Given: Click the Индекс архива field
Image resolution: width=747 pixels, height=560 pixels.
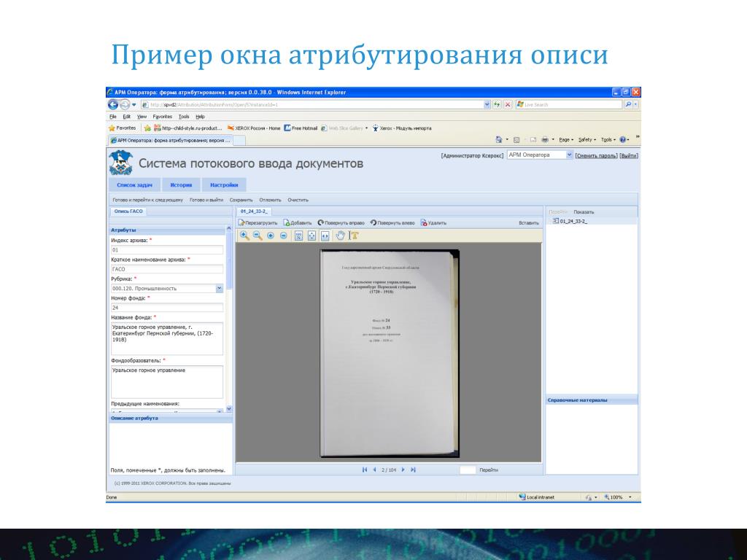Looking at the screenshot, I should [x=167, y=250].
